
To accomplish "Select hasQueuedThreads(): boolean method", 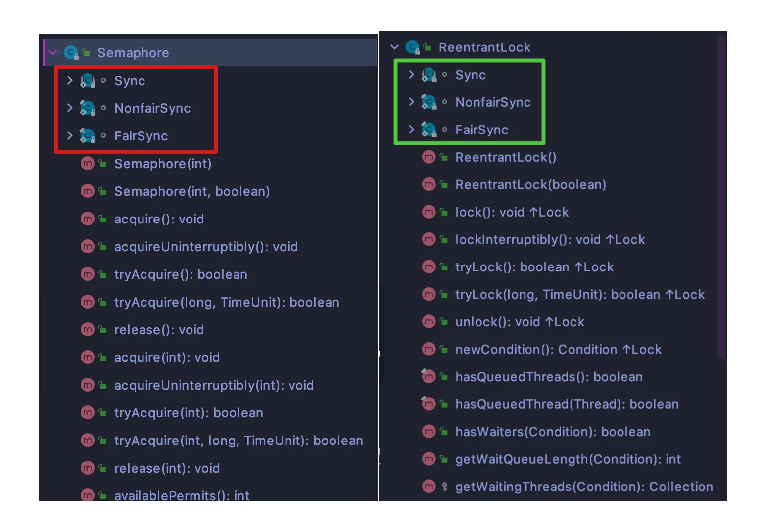I will (548, 377).
